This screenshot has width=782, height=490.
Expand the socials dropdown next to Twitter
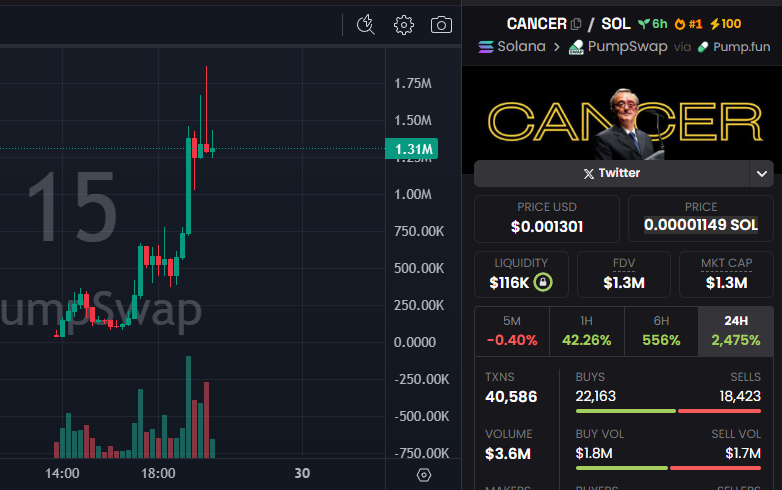[x=762, y=173]
